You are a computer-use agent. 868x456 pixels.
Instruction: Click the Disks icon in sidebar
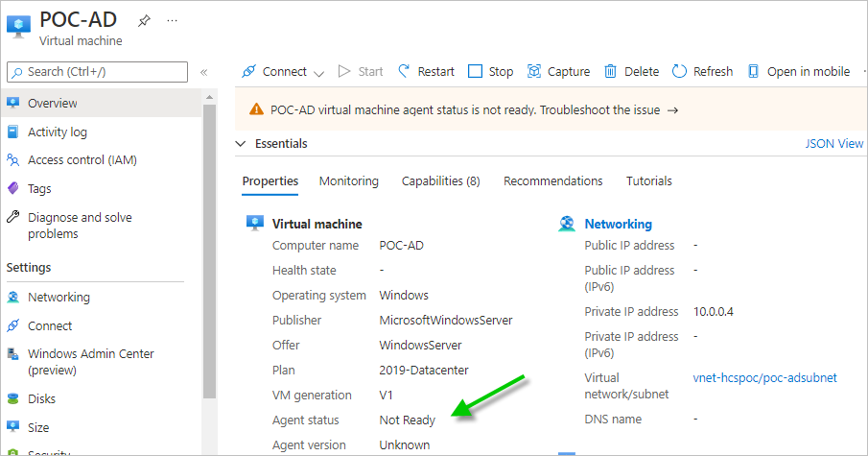tap(12, 398)
